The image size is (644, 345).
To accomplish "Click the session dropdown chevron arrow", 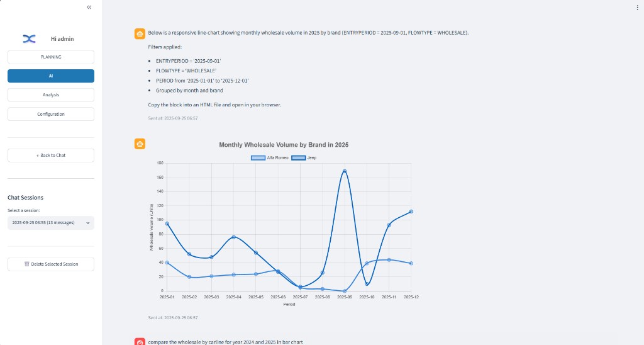I will click(x=87, y=223).
